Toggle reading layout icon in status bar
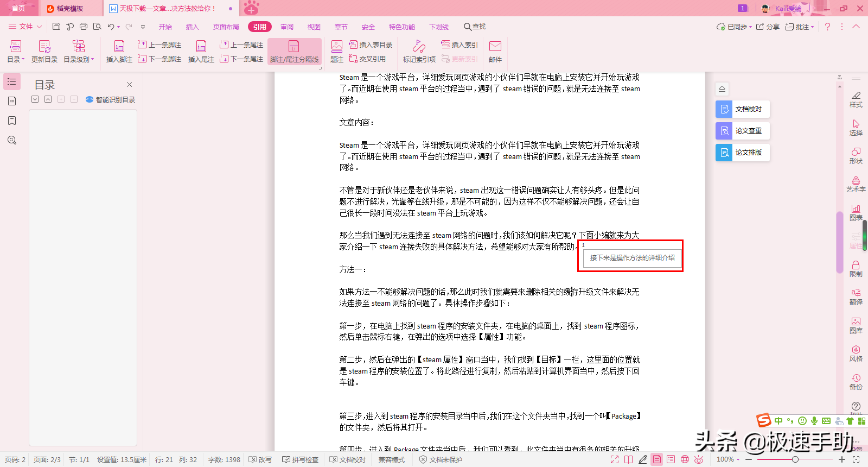868x467 pixels. tap(629, 459)
